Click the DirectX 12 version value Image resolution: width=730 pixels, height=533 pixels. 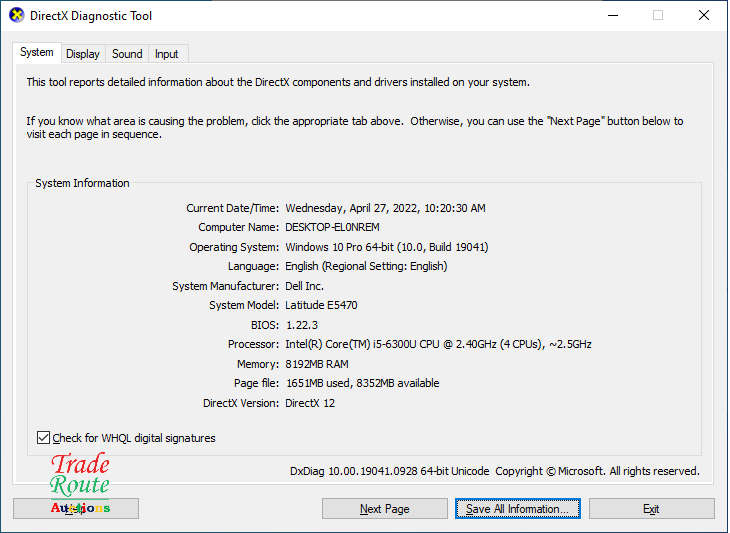point(310,403)
